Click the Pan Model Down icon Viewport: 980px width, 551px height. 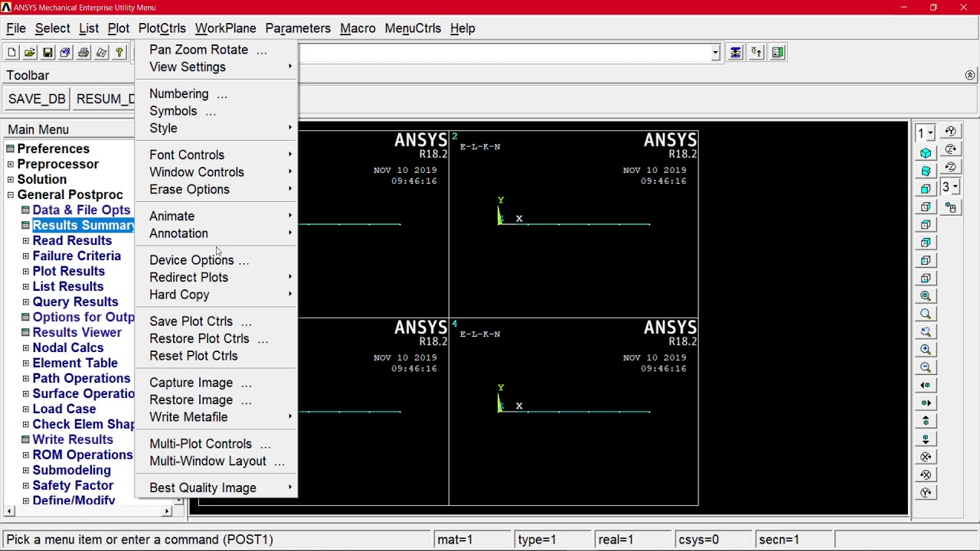tap(926, 439)
